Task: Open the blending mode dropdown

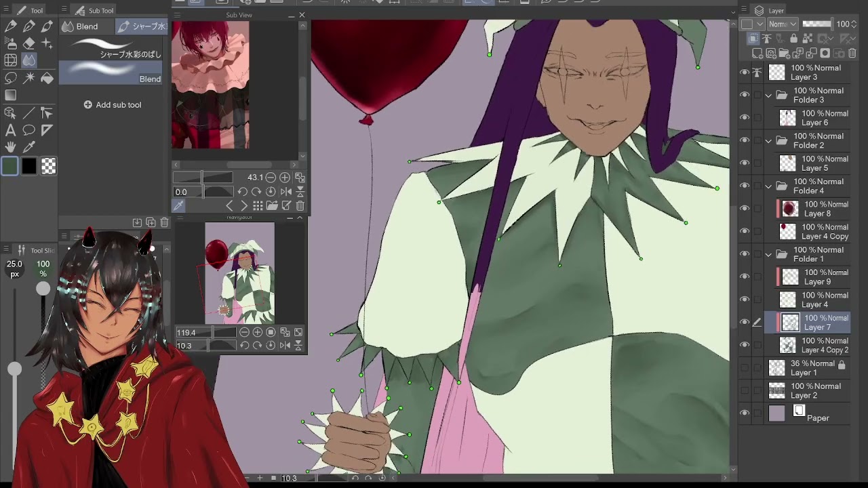Action: [x=782, y=24]
